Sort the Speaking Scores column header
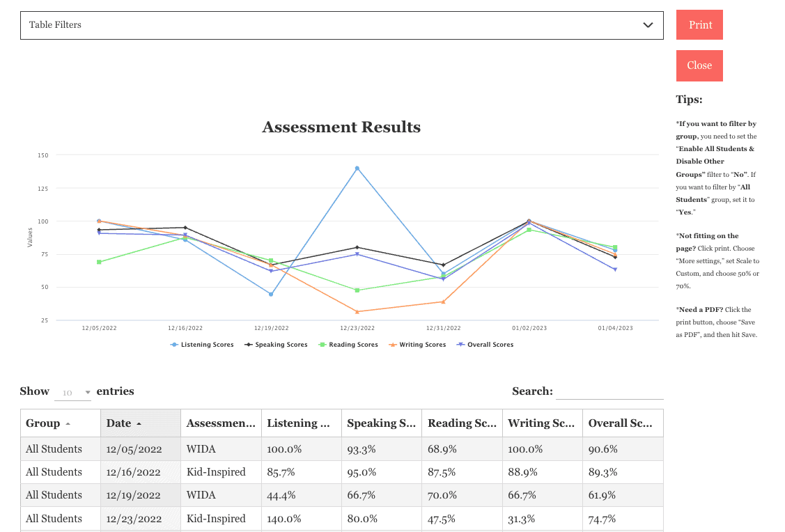Image resolution: width=785 pixels, height=532 pixels. coord(381,423)
